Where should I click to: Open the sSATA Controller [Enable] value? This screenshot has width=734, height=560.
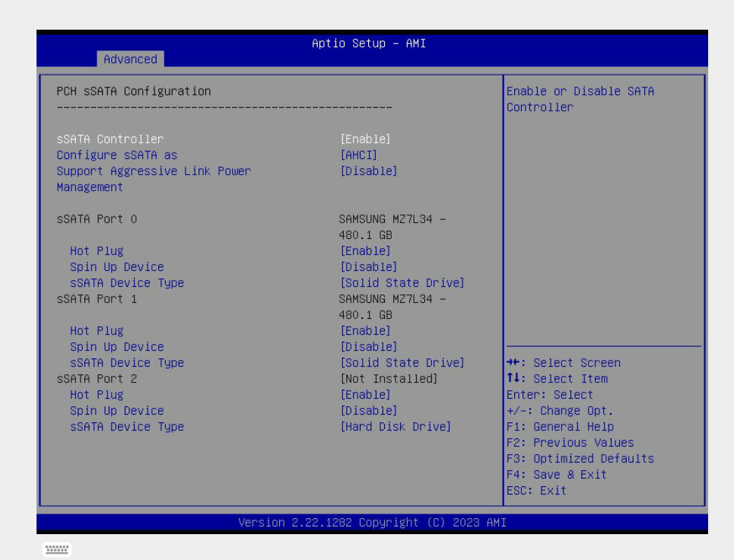365,139
